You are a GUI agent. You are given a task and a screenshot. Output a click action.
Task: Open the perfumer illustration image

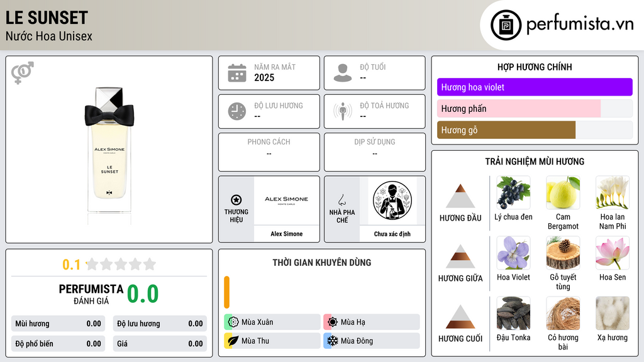click(392, 200)
